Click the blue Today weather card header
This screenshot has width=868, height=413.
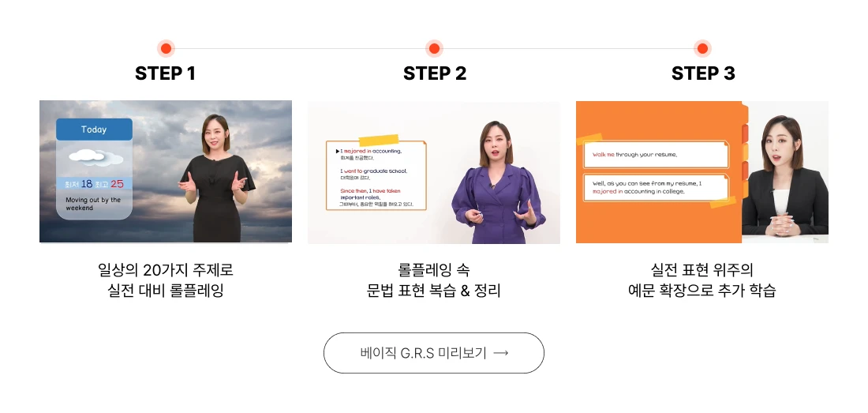click(94, 130)
